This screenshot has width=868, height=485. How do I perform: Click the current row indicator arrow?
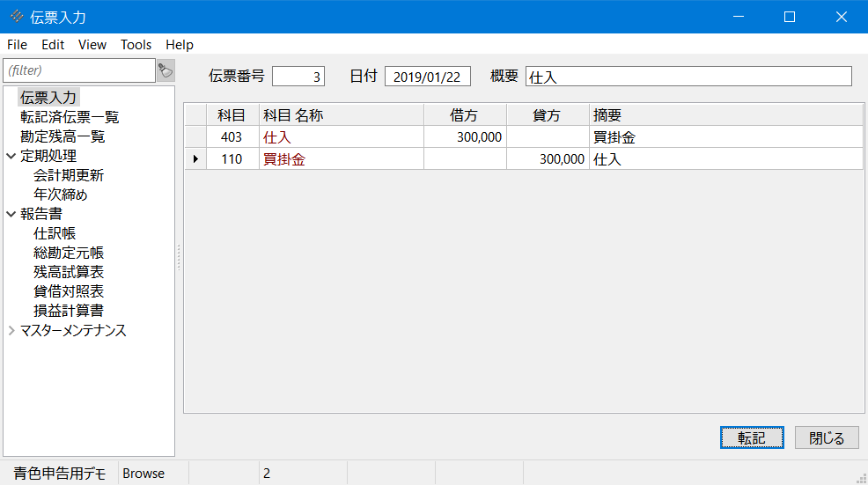pyautogui.click(x=195, y=159)
